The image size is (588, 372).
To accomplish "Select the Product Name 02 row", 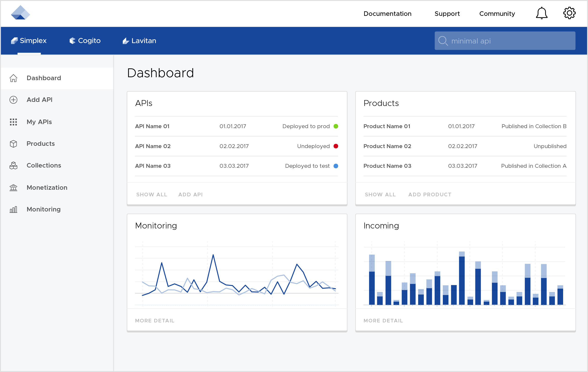I will tap(465, 146).
